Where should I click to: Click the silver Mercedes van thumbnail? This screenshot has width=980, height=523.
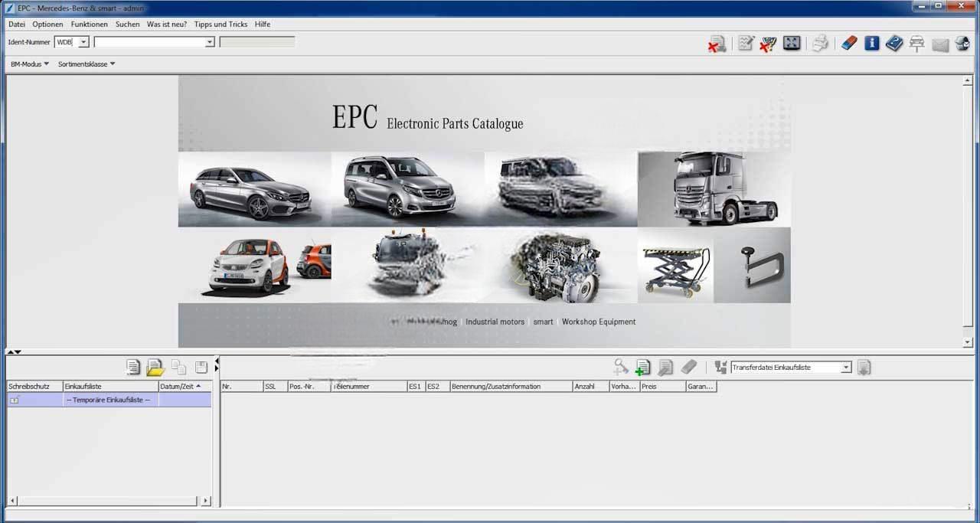(x=407, y=189)
